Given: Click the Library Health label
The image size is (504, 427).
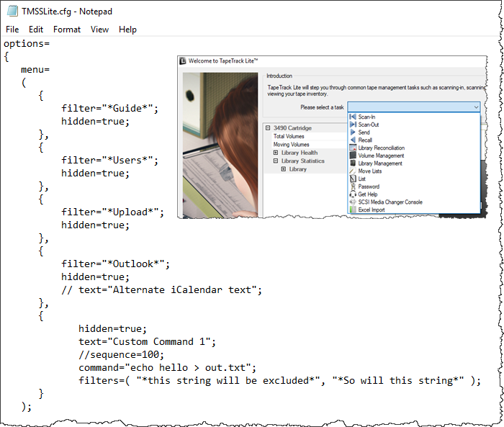Looking at the screenshot, I should pos(300,153).
